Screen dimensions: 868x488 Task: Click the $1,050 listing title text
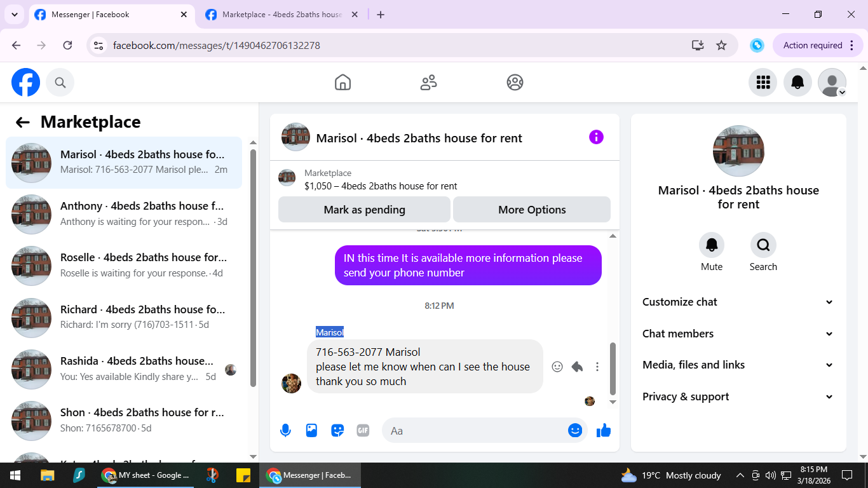(x=381, y=186)
